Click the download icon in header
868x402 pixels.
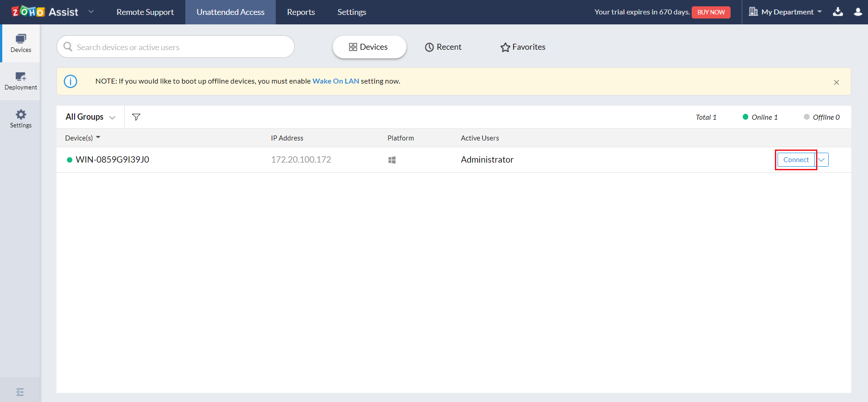[x=838, y=12]
